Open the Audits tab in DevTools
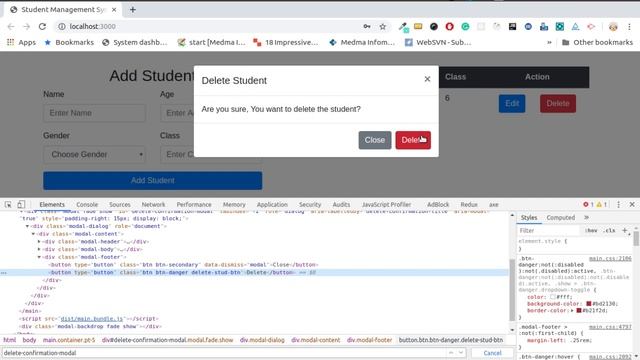Viewport: 640px width, 360px height. (341, 204)
